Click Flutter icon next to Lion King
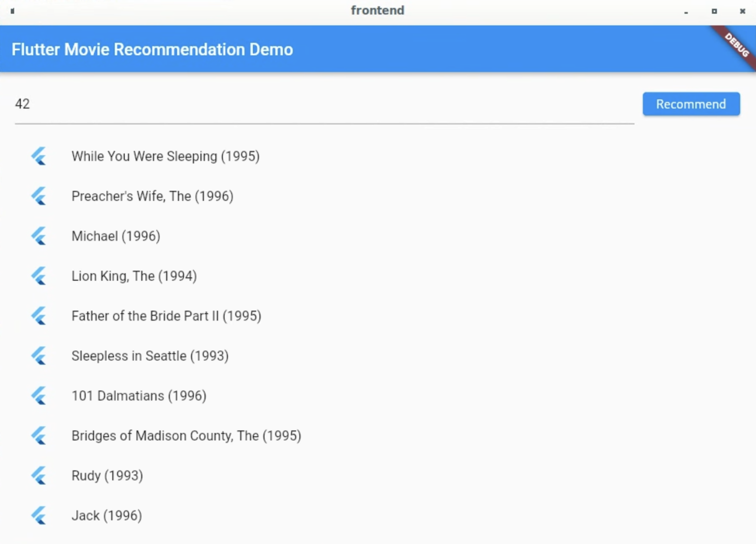This screenshot has width=756, height=544. point(39,276)
